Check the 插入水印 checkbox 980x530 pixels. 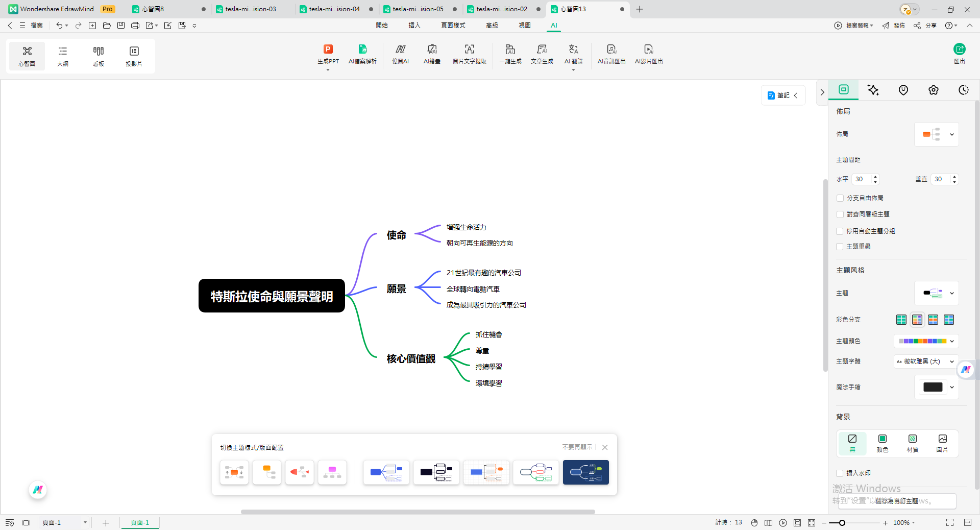840,473
